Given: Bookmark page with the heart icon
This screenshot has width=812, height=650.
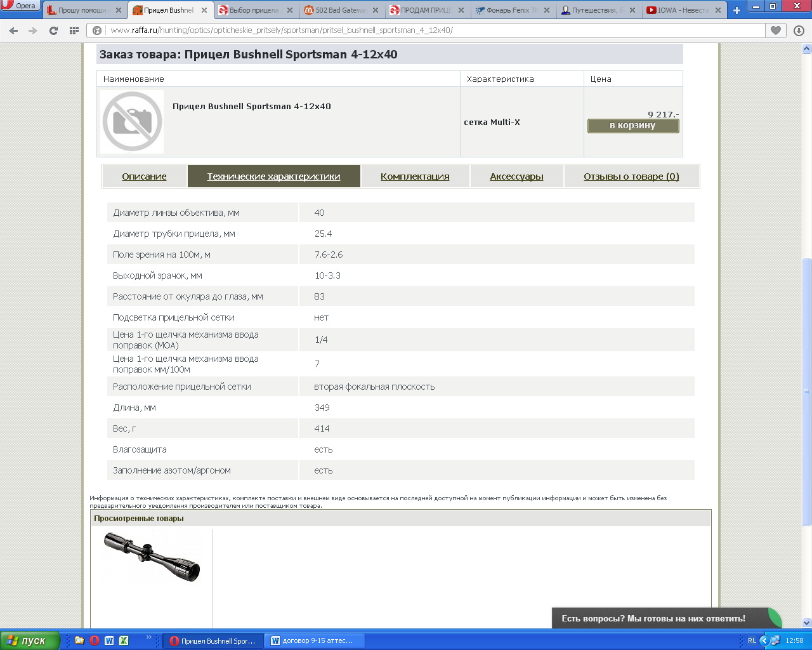Looking at the screenshot, I should 775,30.
